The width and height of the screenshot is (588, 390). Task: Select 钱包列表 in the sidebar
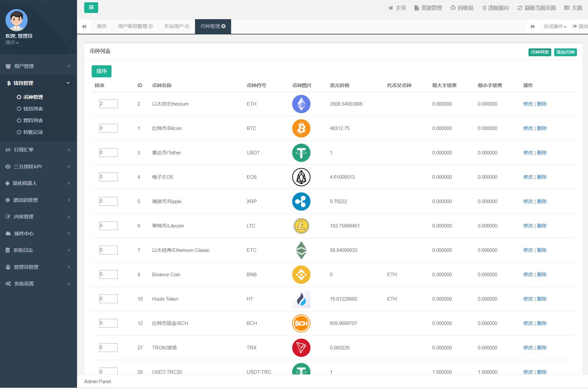click(x=33, y=109)
